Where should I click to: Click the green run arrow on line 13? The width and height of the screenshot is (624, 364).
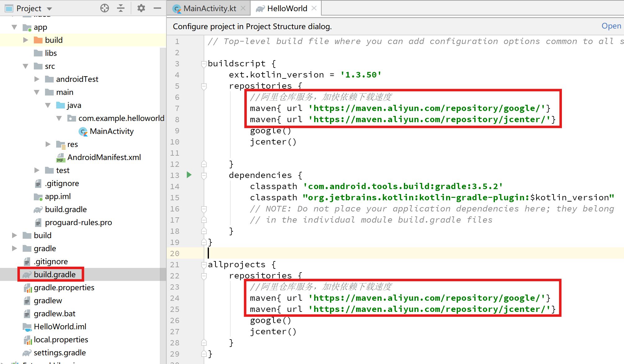pyautogui.click(x=189, y=175)
